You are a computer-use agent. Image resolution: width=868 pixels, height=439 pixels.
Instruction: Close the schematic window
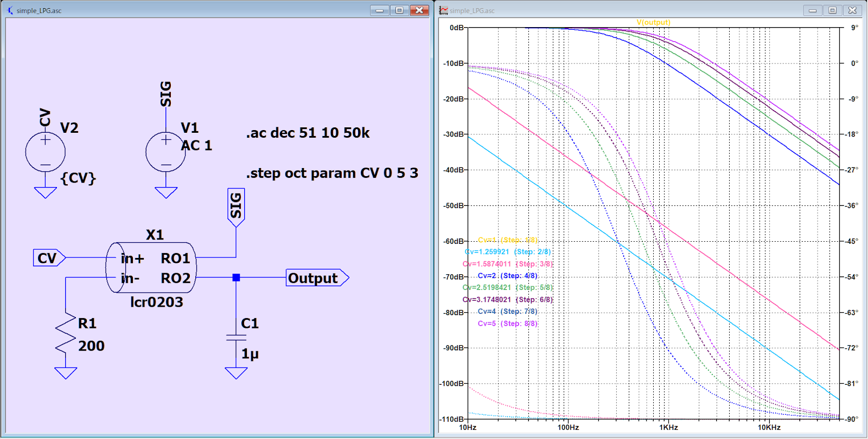[419, 10]
